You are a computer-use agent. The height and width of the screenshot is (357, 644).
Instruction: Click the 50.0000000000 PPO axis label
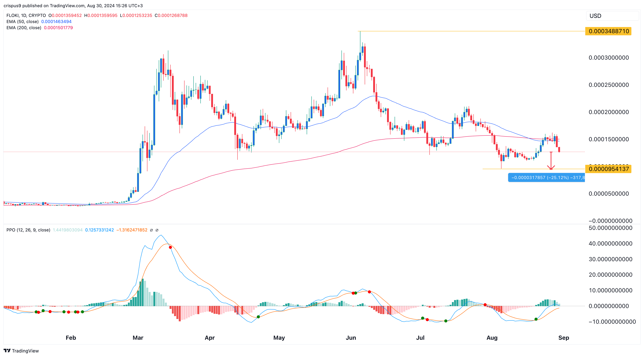(x=610, y=228)
